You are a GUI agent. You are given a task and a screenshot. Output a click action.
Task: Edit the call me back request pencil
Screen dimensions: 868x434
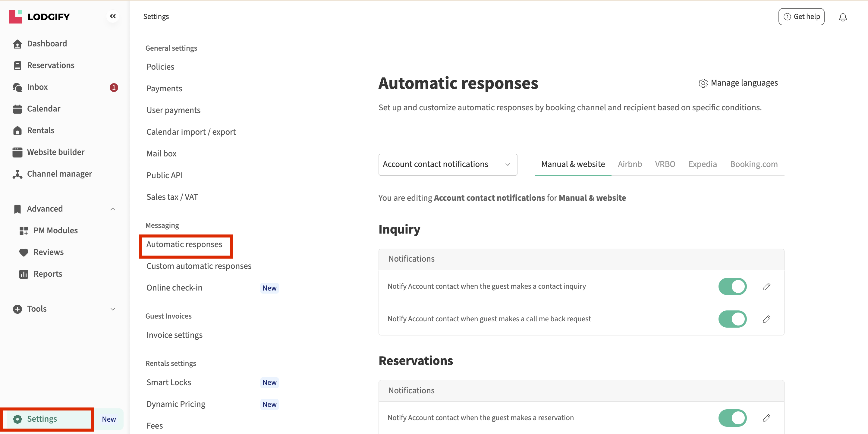[x=766, y=319]
